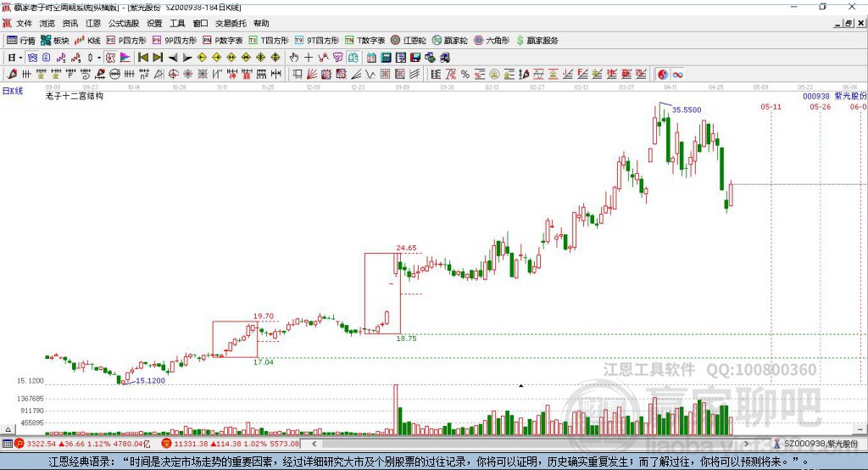
Task: Open the 六角形 hexagon tool
Action: (x=492, y=41)
